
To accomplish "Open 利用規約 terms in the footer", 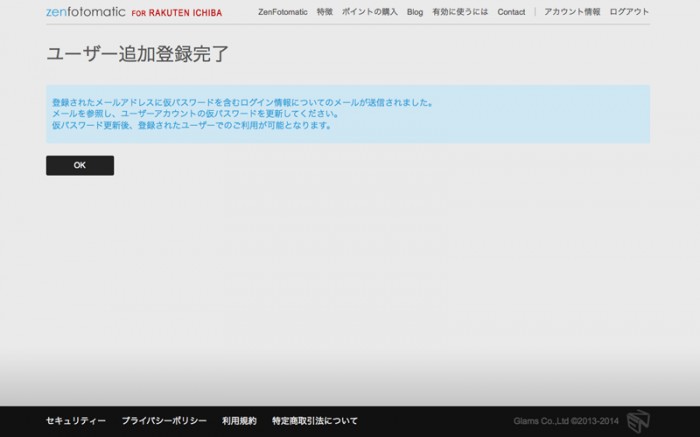I will point(239,421).
